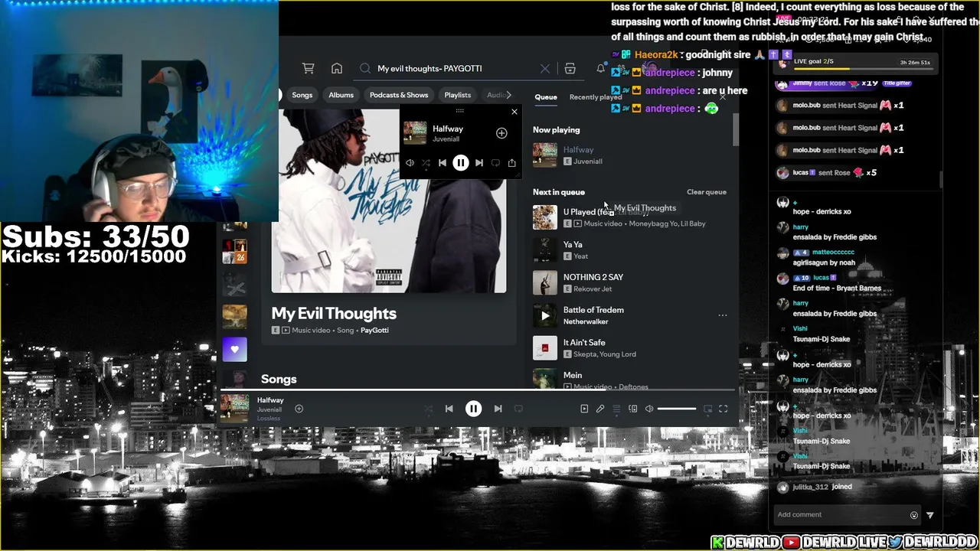980x551 pixels.
Task: Switch to the Queue tab
Action: pos(546,97)
